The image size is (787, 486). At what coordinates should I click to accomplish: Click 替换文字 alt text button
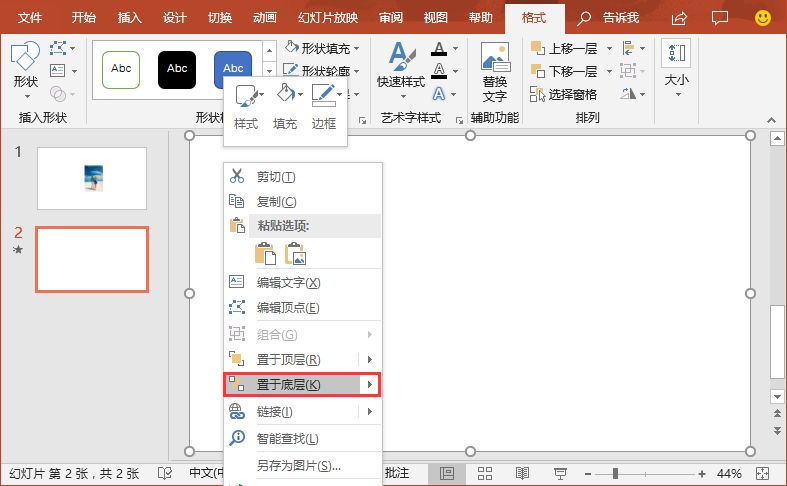point(495,73)
